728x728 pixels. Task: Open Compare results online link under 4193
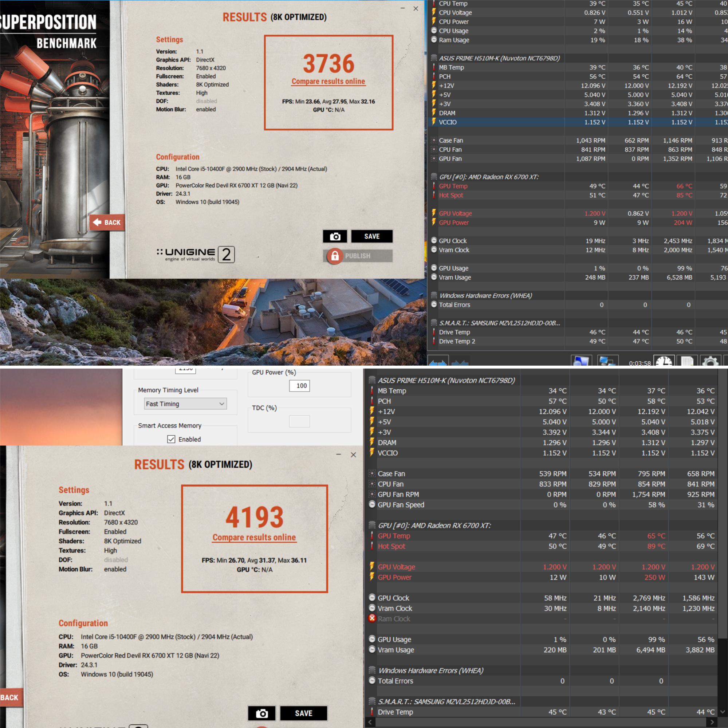(x=254, y=537)
